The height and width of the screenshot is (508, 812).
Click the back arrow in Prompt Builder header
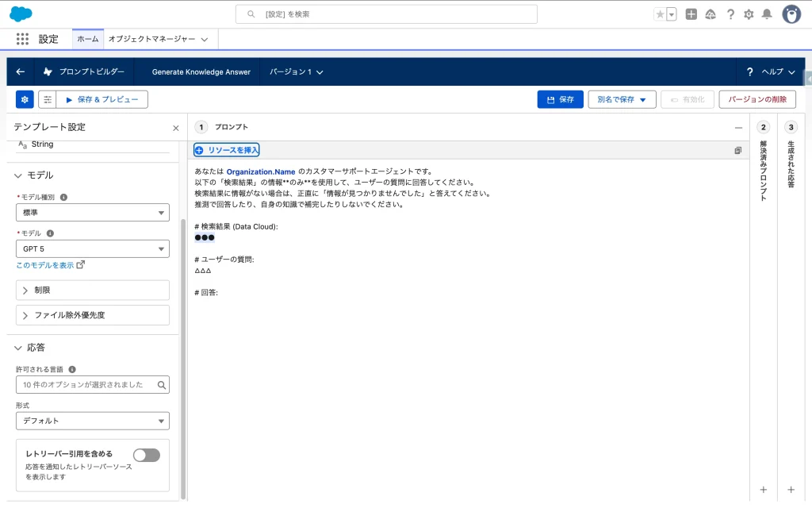pyautogui.click(x=21, y=71)
